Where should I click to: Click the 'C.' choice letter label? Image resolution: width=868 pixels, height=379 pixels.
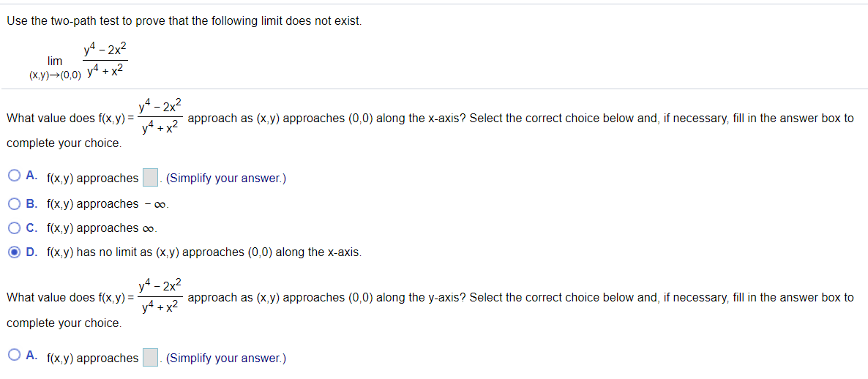point(32,228)
